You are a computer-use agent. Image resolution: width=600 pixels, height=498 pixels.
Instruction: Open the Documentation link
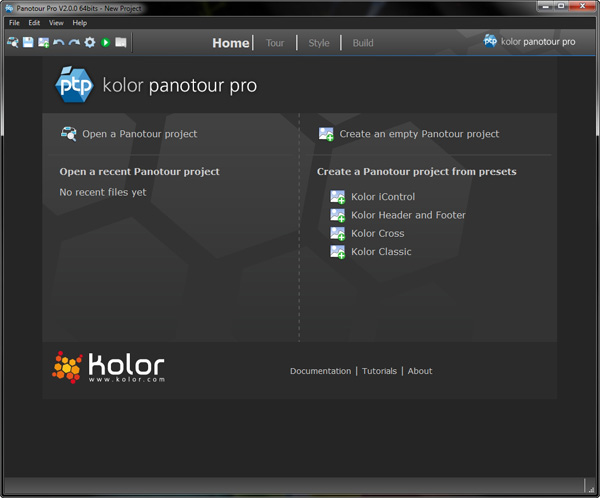coord(320,371)
